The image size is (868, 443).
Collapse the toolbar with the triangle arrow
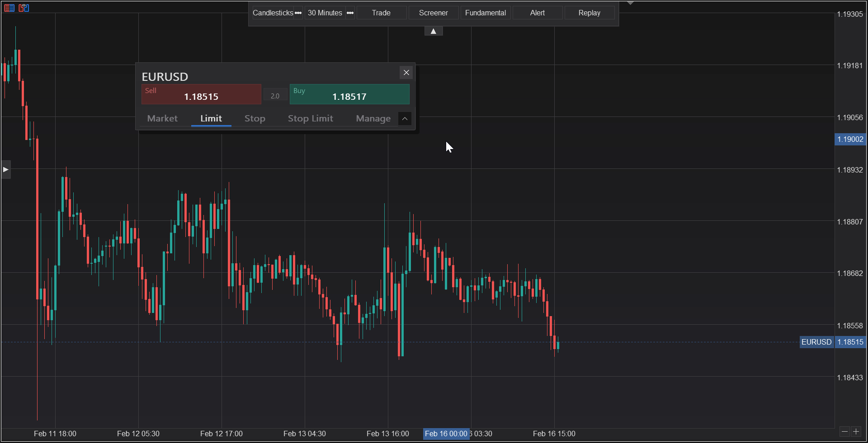[x=433, y=31]
